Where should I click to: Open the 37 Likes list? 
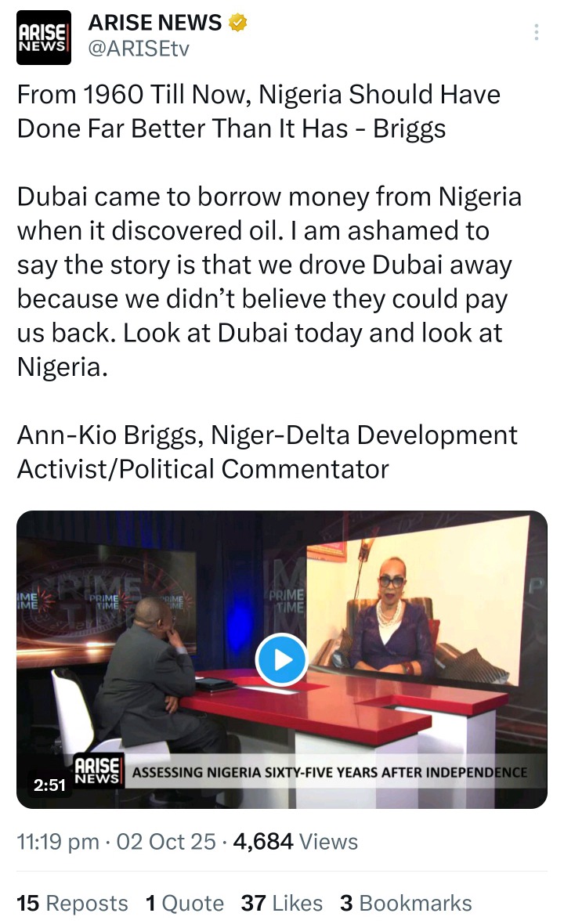click(x=282, y=903)
